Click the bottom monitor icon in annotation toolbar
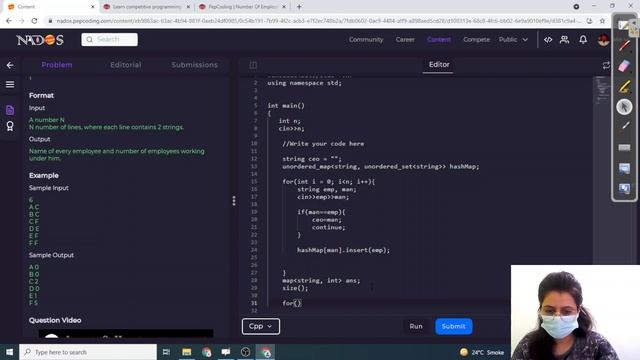This screenshot has width=640, height=360. coord(624,189)
